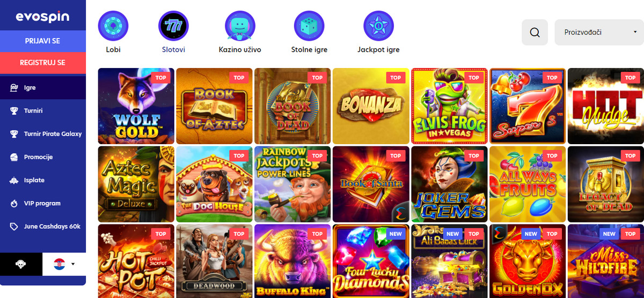
Task: Select The Dog House slot thumbnail
Action: pyautogui.click(x=214, y=184)
